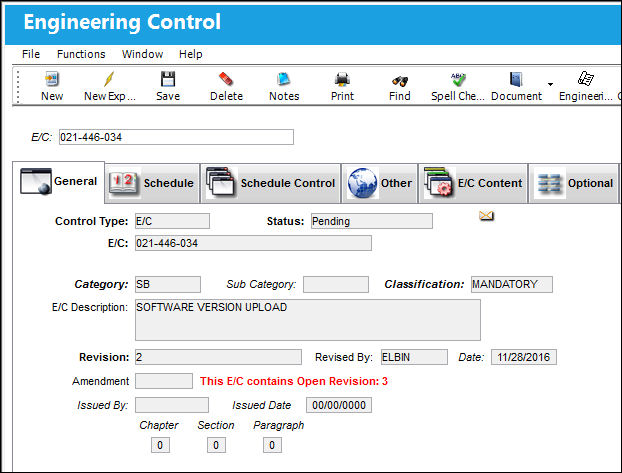Click the Engineering Control window title
622x473 pixels.
pos(122,22)
